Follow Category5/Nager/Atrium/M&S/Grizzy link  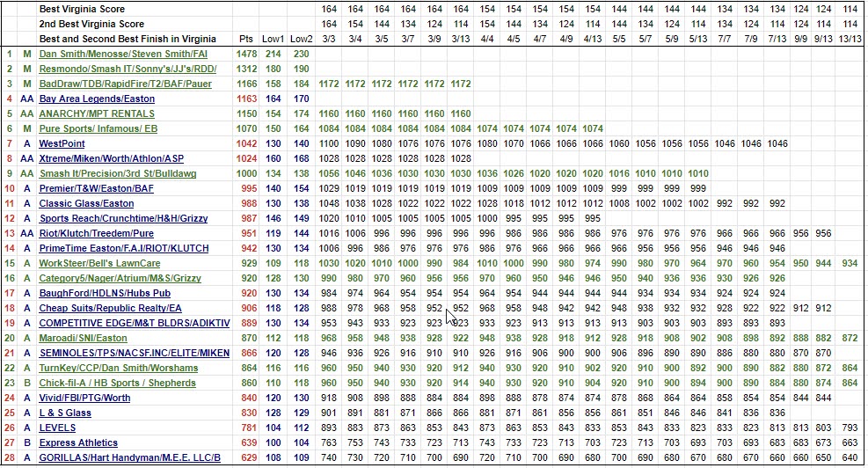point(120,278)
